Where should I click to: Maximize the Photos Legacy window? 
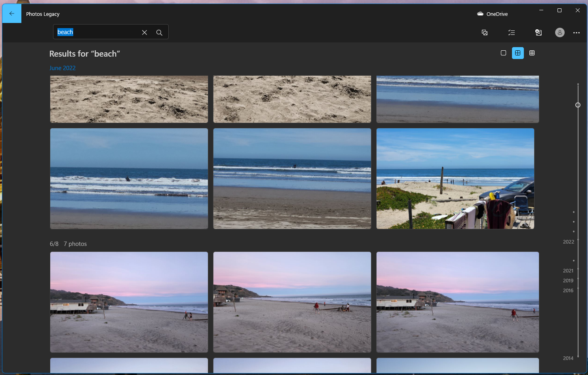tap(559, 10)
